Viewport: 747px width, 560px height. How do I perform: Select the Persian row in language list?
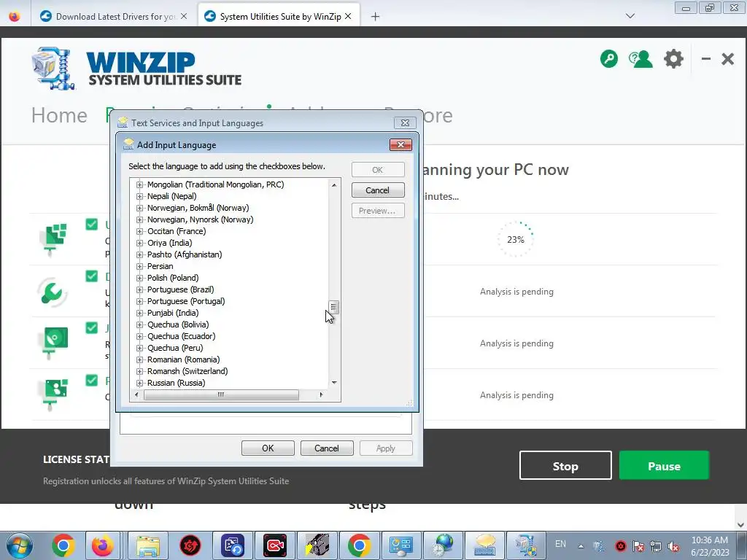pos(160,266)
